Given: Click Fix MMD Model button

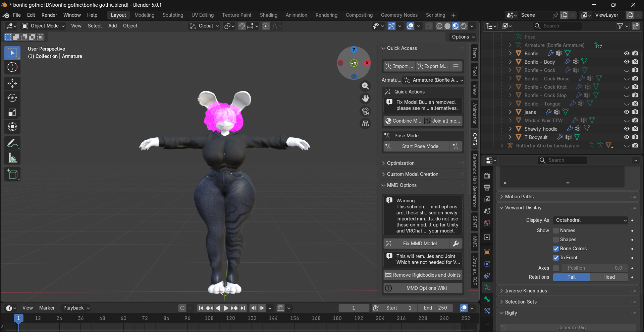Looking at the screenshot, I should pos(416,244).
